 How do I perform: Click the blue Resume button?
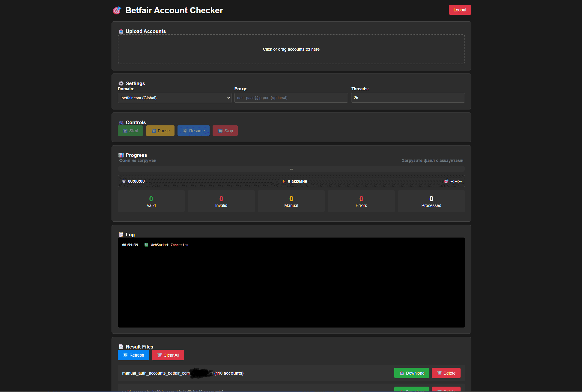193,131
